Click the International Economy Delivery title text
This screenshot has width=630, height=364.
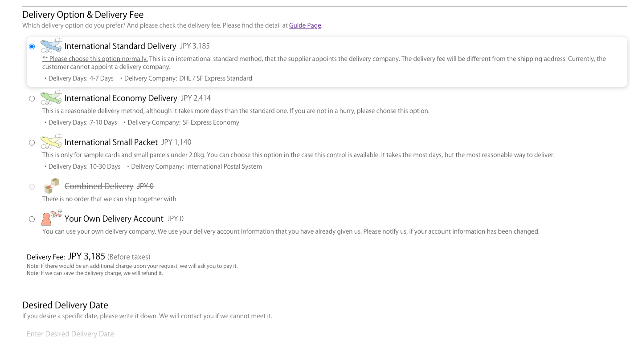click(x=121, y=98)
